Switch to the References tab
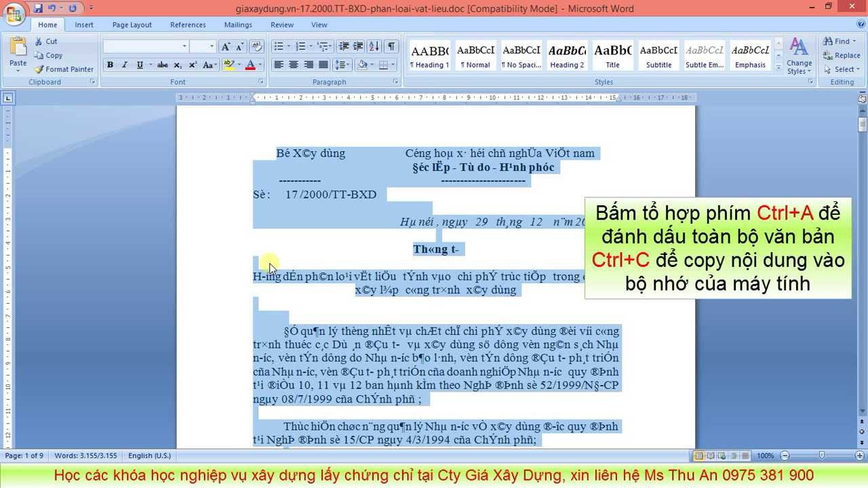 coord(188,25)
